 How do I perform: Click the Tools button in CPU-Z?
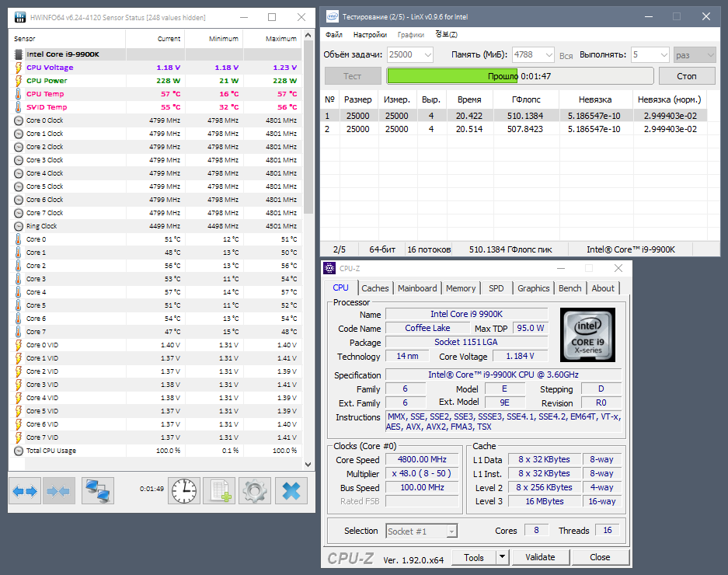coord(474,557)
